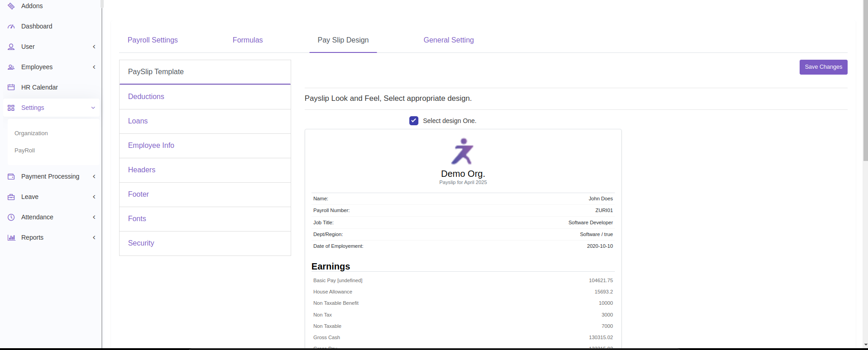
Task: Select Deductions in payslip design list
Action: coord(146,97)
